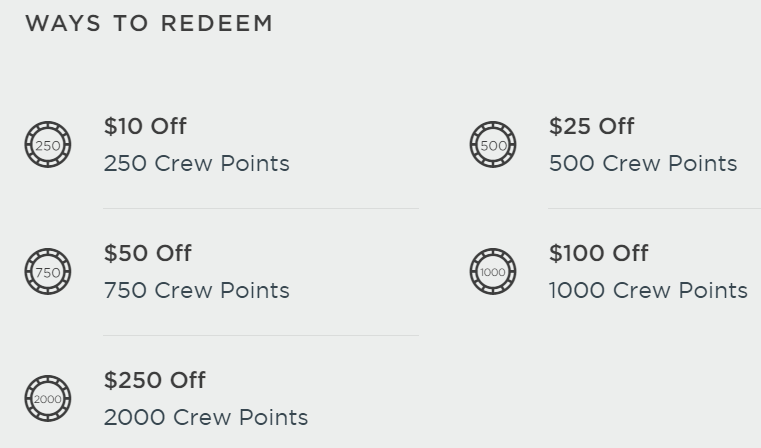Click the 250 Crew Points text
This screenshot has height=448, width=761.
196,163
